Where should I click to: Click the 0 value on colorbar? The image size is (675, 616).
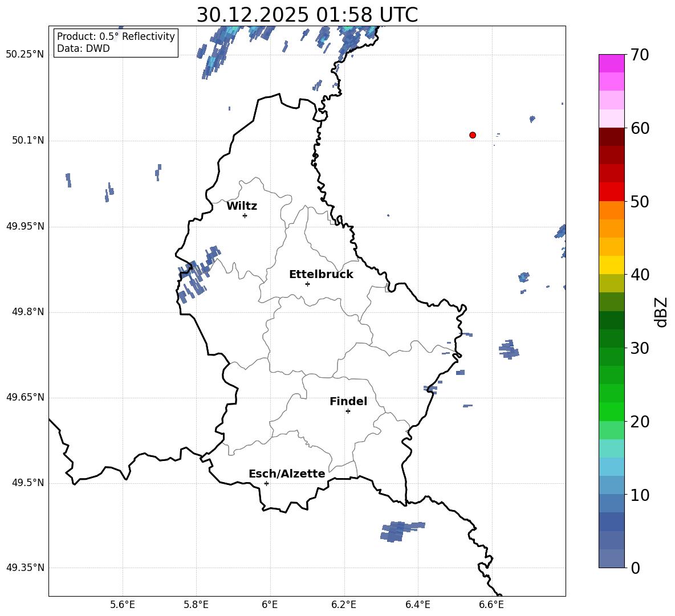pyautogui.click(x=636, y=568)
